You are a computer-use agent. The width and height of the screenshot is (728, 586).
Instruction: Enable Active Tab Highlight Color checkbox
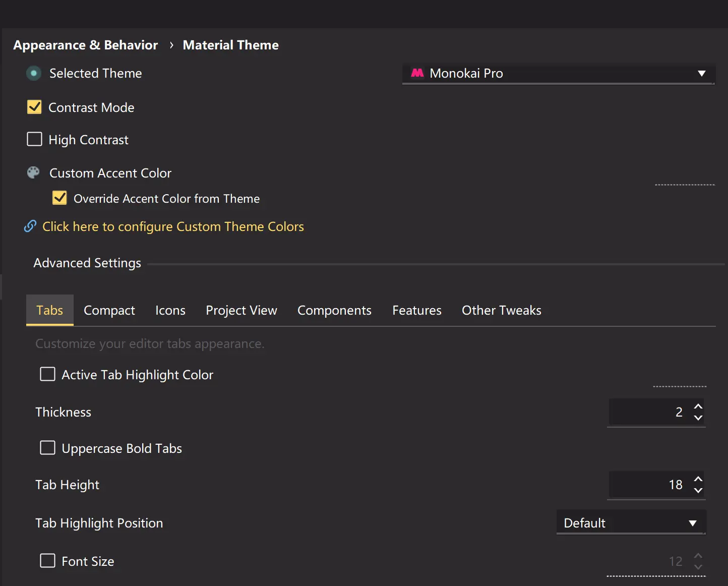(x=47, y=374)
